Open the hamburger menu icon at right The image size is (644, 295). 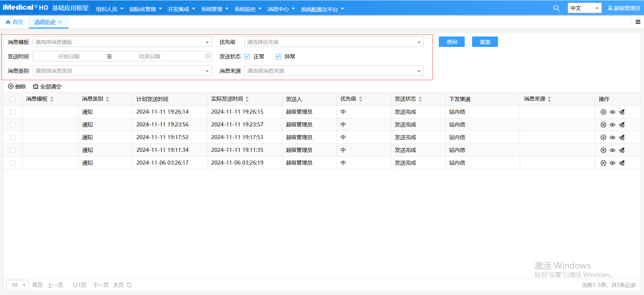(638, 22)
